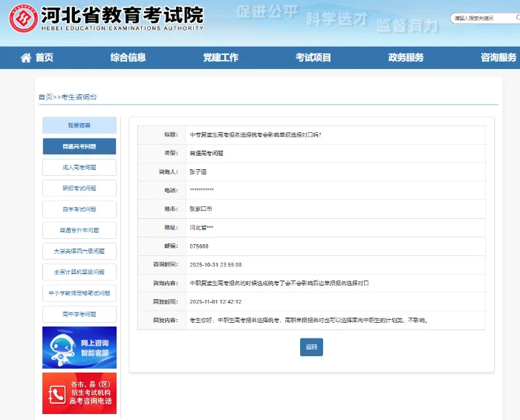Viewport: 520px width, 420px height.
Task: Select 成人高考问题 in the sidebar
Action: point(79,167)
